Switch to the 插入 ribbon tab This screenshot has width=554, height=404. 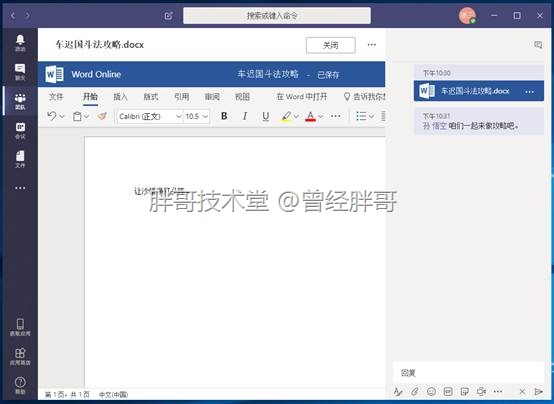pyautogui.click(x=120, y=96)
